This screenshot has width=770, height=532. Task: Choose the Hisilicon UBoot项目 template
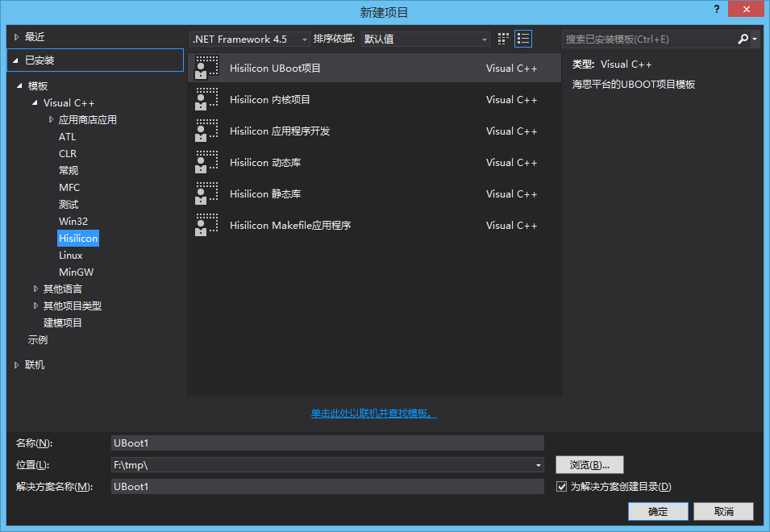pyautogui.click(x=374, y=68)
